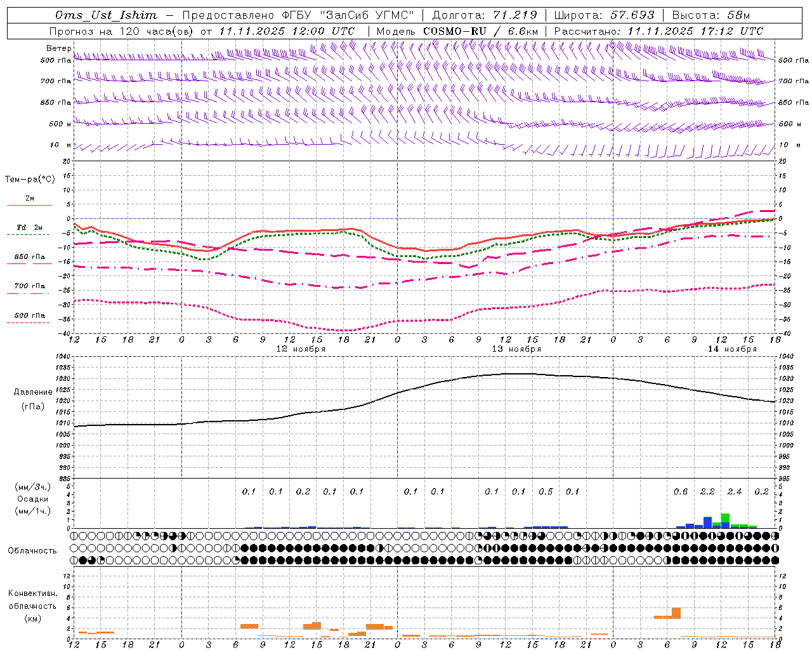The width and height of the screenshot is (812, 650).
Task: Click '500 гПа' temperature legend entry
Action: tap(30, 315)
